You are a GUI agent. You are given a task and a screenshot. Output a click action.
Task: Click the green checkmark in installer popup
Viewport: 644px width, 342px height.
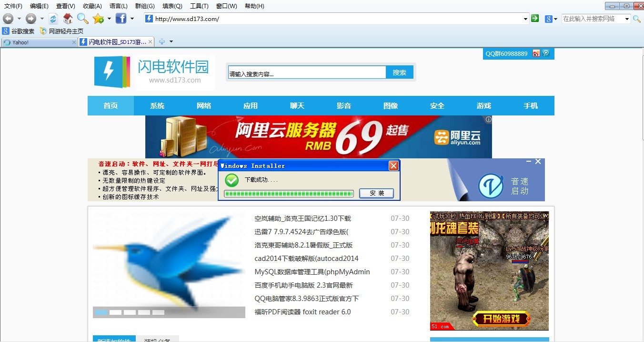231,180
